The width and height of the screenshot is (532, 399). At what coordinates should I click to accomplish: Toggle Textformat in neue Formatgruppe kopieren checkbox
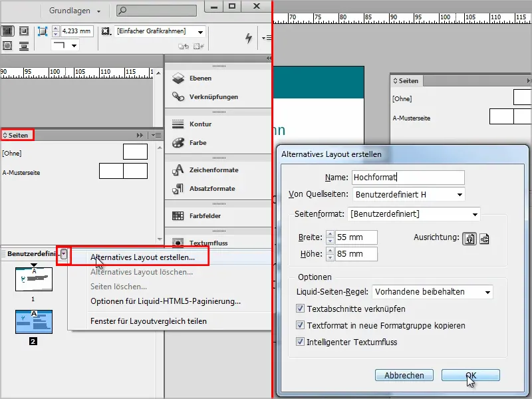point(300,325)
